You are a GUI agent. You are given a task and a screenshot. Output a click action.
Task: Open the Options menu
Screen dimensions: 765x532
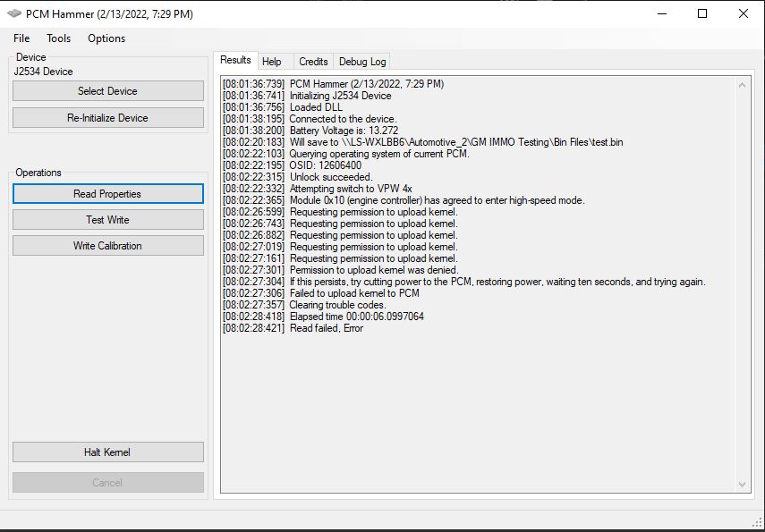click(106, 38)
